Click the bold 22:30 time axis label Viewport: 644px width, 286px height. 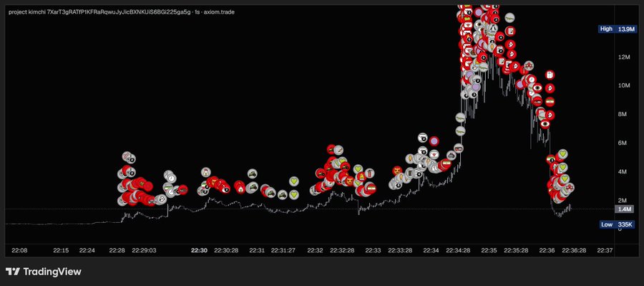(198, 250)
